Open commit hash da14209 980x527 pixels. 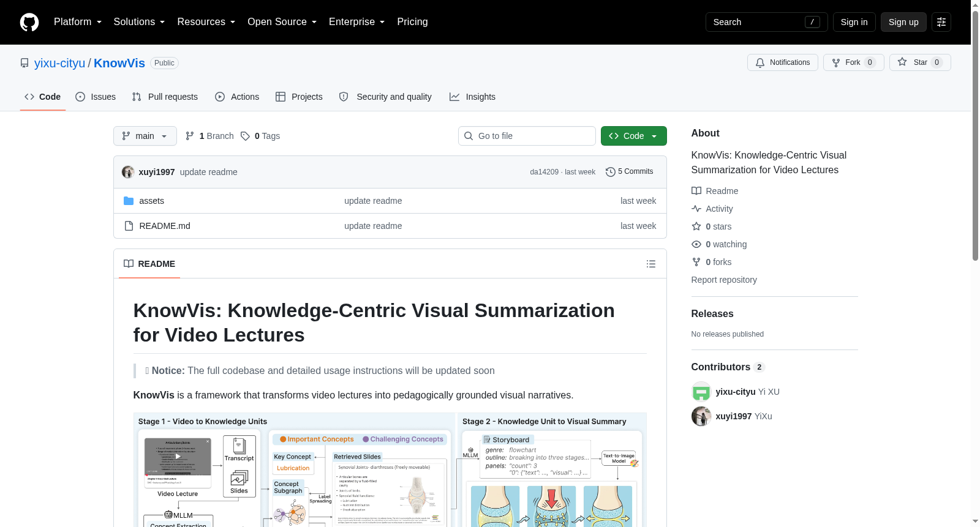(545, 172)
